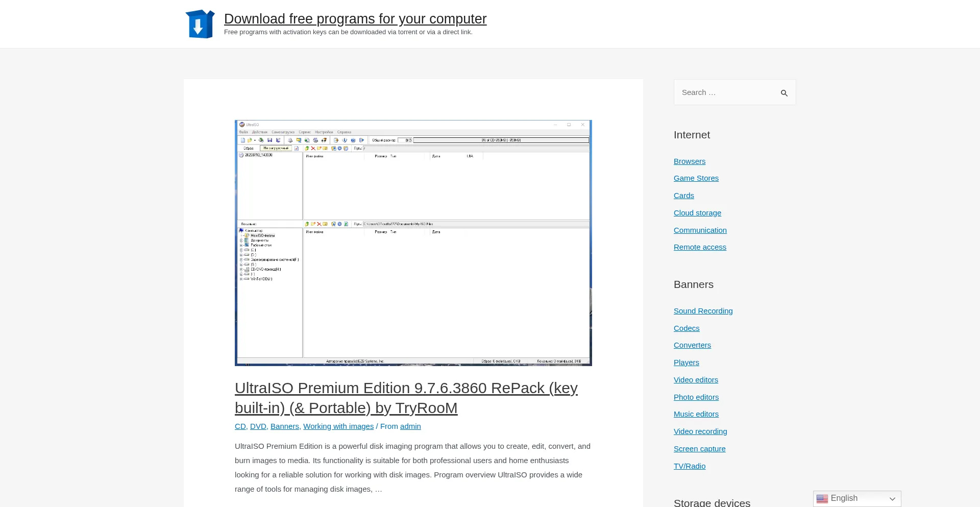Open the DVD category tag

[x=258, y=426]
